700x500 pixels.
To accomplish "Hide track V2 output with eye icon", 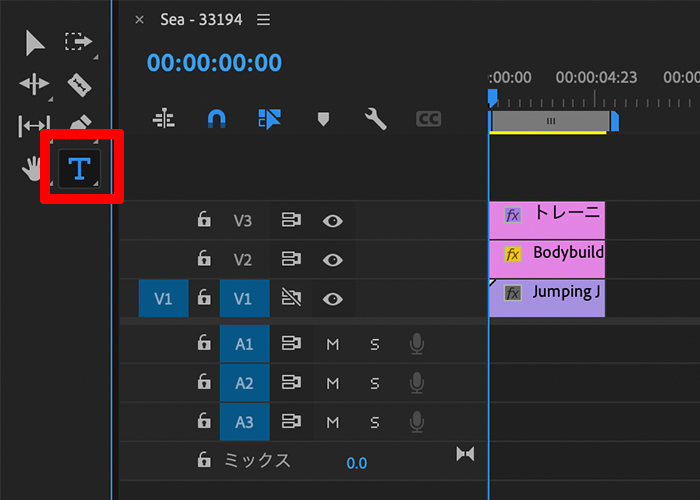I will tap(333, 260).
